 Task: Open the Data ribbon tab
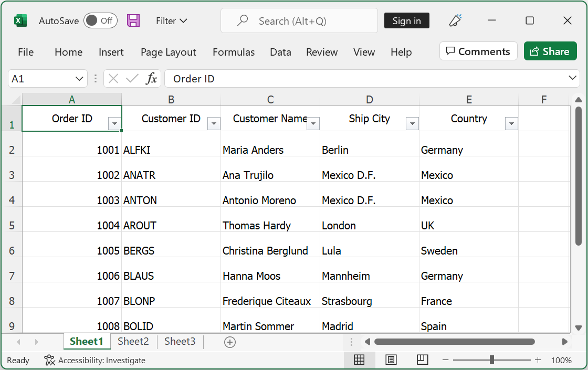[280, 52]
